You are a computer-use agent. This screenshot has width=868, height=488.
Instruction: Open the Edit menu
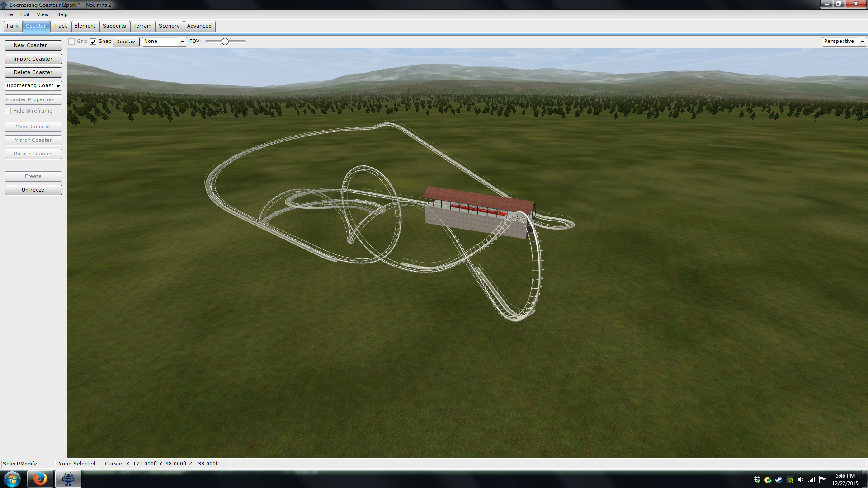tap(25, 14)
